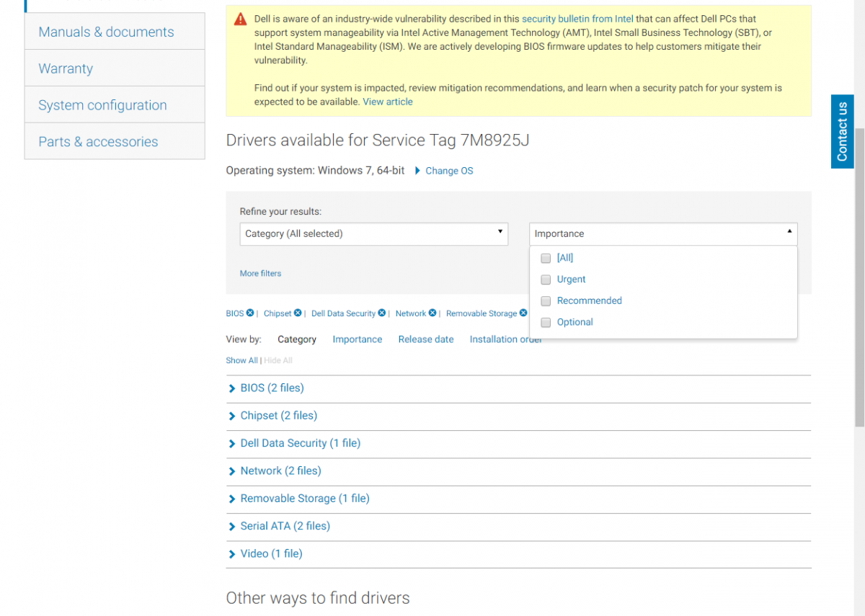Click 'Other ways to find drivers' heading

[318, 598]
